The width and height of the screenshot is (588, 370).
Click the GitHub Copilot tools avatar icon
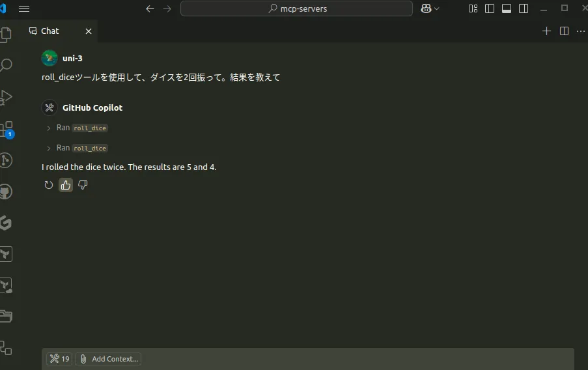coord(49,107)
